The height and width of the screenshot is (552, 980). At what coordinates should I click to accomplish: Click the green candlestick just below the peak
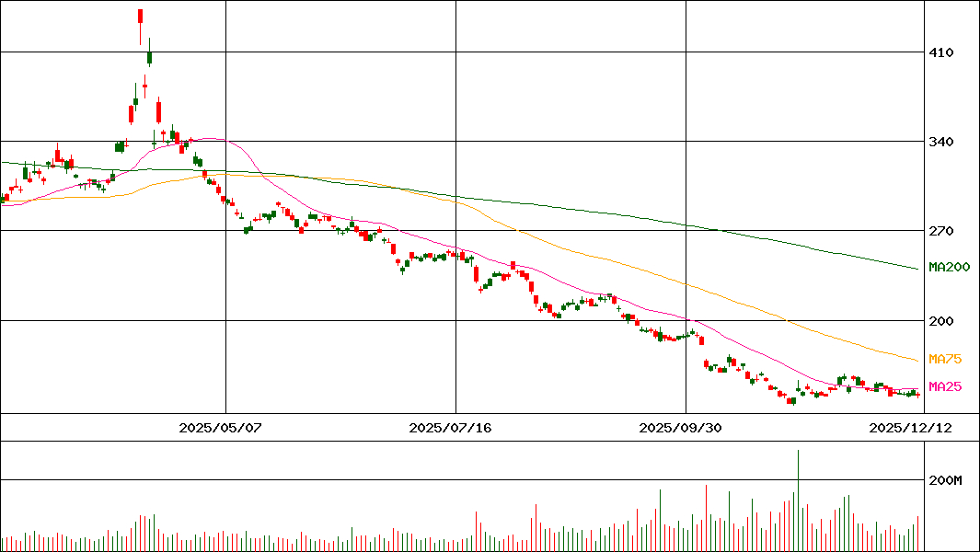pyautogui.click(x=149, y=57)
